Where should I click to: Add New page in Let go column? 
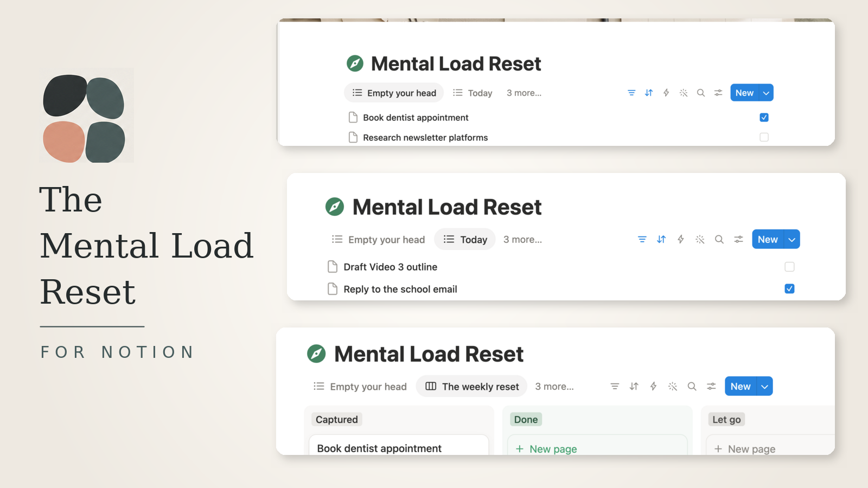point(770,445)
